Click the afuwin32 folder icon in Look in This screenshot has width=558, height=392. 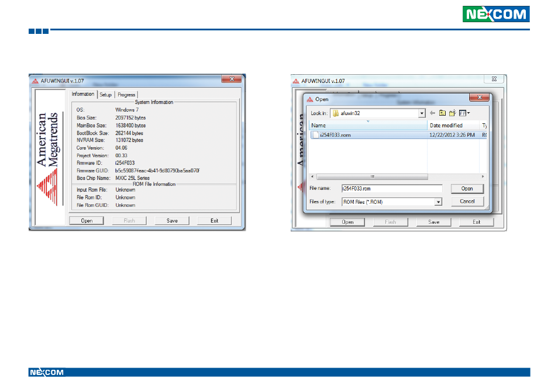tap(336, 113)
